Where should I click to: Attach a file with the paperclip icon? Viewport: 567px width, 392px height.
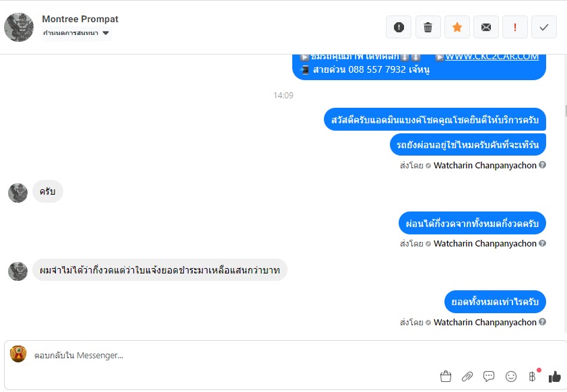[467, 377]
